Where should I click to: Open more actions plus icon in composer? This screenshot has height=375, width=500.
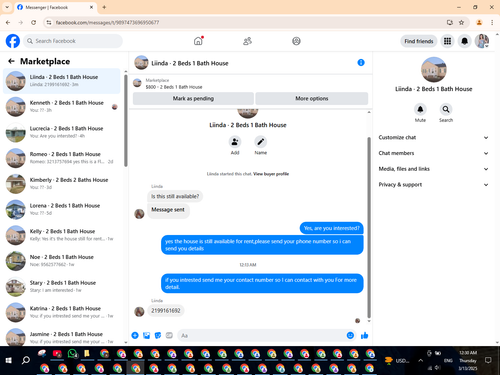pos(135,335)
